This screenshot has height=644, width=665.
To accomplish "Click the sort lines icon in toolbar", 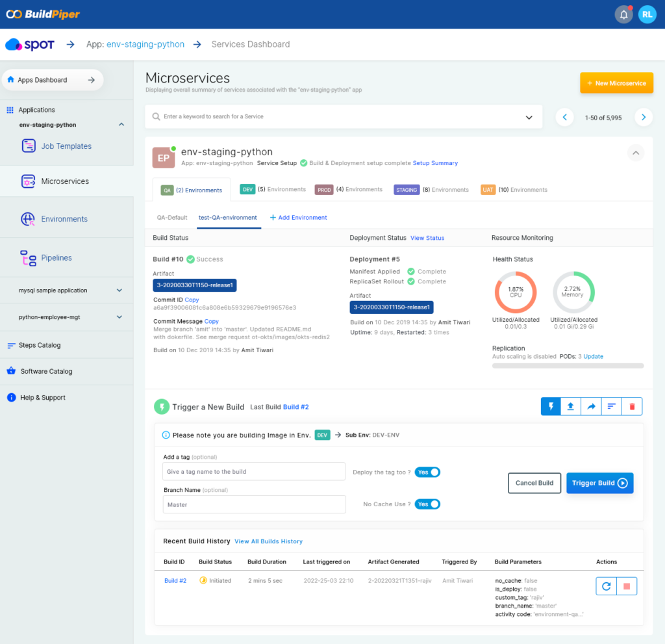I will pos(611,406).
